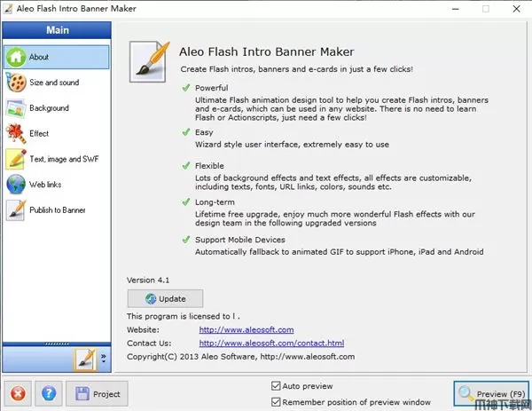Click the paintbrush icon in sidebar footer
The image size is (532, 411).
click(85, 360)
